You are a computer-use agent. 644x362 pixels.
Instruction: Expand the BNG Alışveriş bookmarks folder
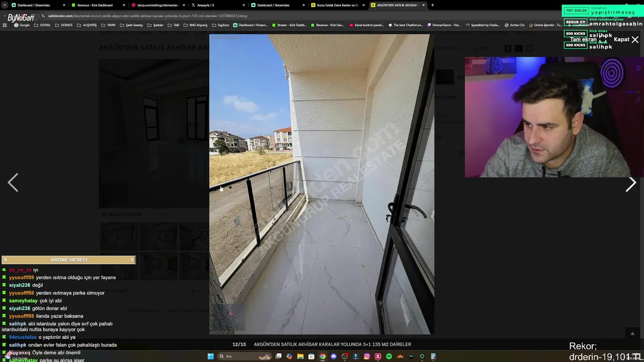tap(195, 25)
